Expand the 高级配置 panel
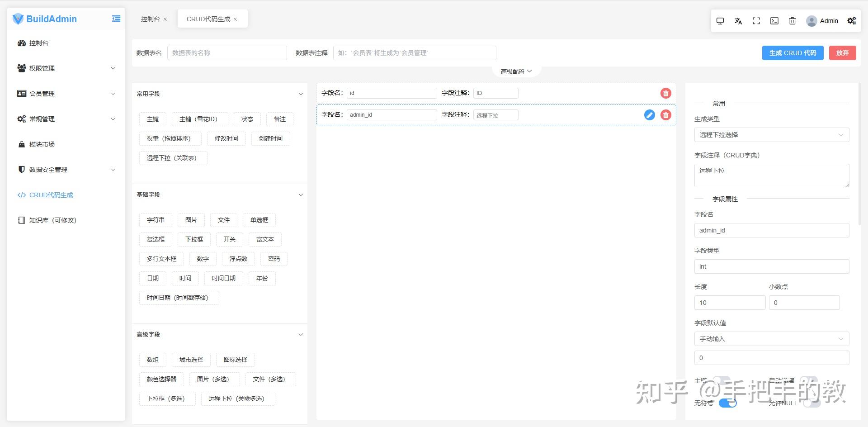The width and height of the screenshot is (868, 427). [x=515, y=71]
